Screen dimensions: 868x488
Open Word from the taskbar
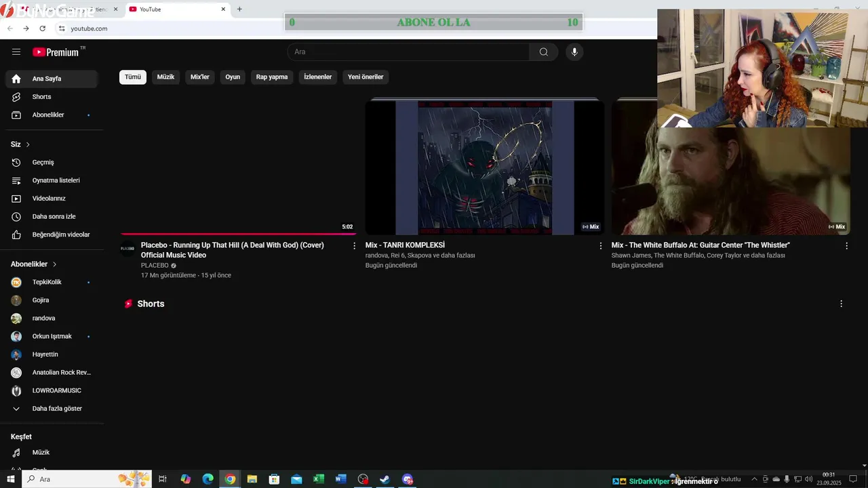pos(340,479)
